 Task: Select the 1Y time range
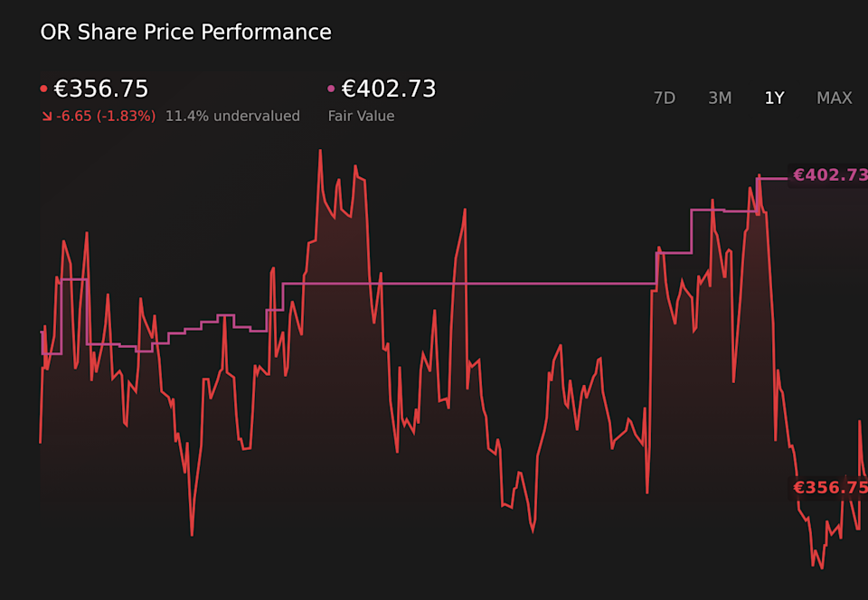[774, 98]
